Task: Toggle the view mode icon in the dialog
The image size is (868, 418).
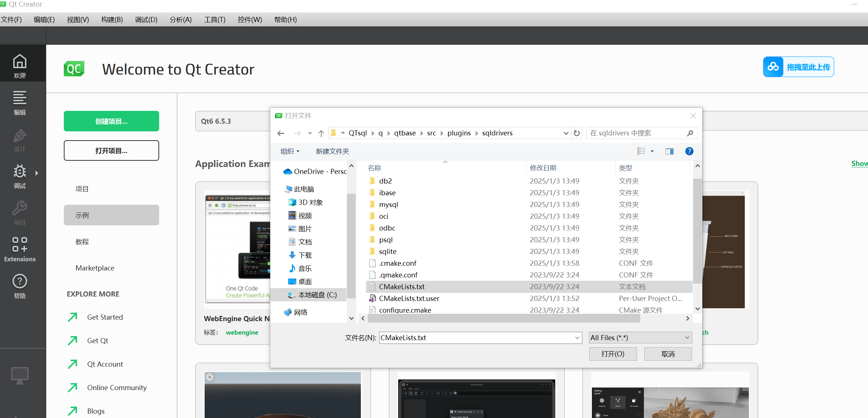Action: pos(641,151)
